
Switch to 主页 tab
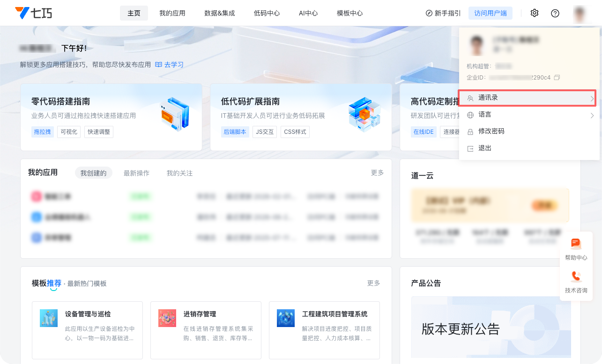coord(134,13)
